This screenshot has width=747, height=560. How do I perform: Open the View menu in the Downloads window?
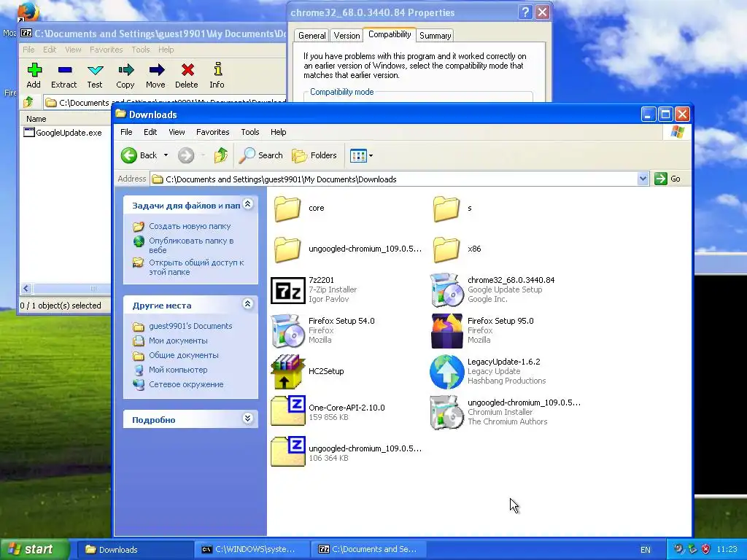coord(177,132)
